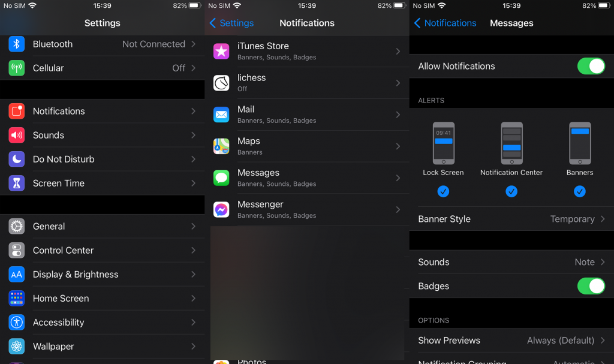Viewport: 614px width, 364px height.
Task: Tap the lichess knight icon
Action: [x=221, y=83]
